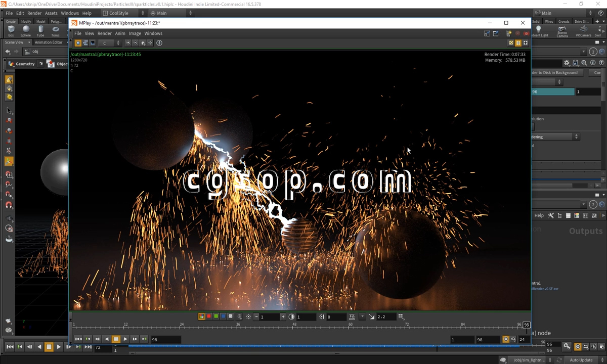Image resolution: width=607 pixels, height=364 pixels.
Task: Click brightness plus stepper in MPlay
Action: click(x=283, y=316)
